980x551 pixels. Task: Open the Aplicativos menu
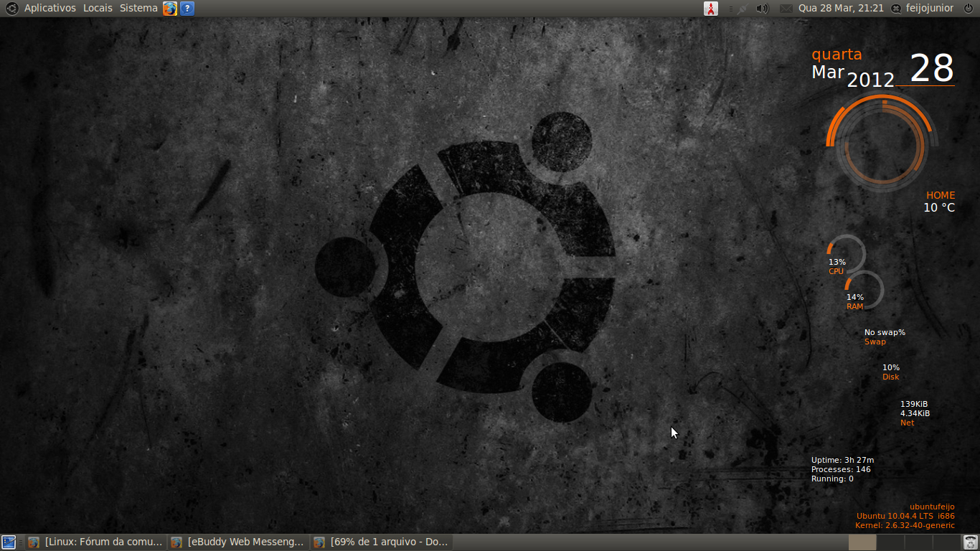(50, 9)
